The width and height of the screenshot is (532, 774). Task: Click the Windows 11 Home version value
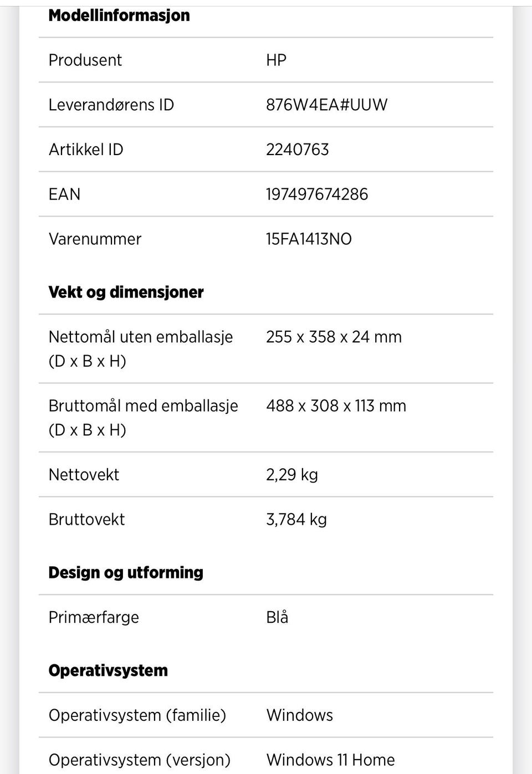point(330,760)
